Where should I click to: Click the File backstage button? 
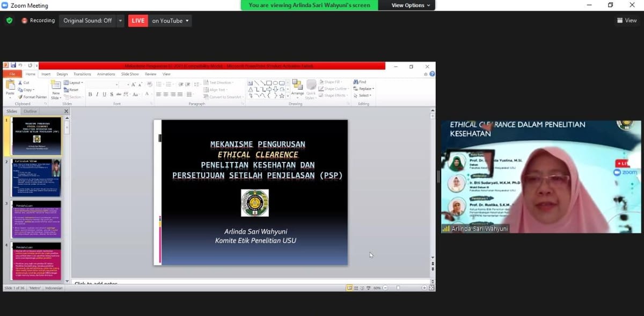12,74
